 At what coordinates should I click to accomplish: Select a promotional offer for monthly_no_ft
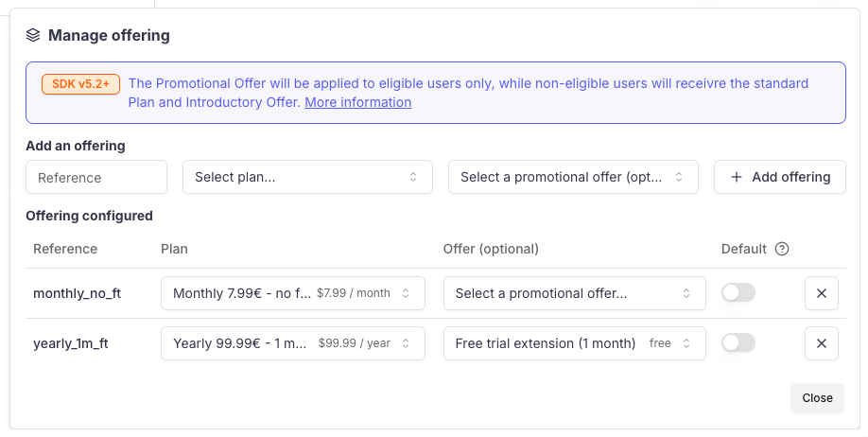[574, 293]
